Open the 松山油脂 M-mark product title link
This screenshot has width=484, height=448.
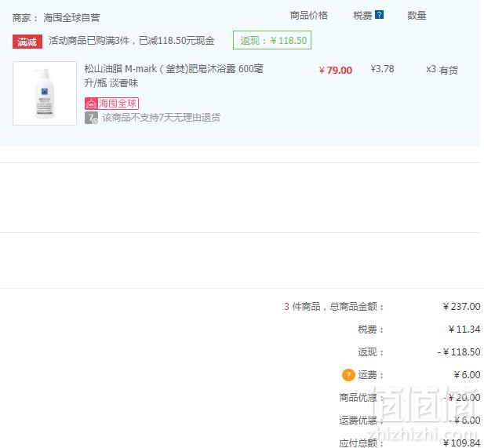click(x=173, y=75)
